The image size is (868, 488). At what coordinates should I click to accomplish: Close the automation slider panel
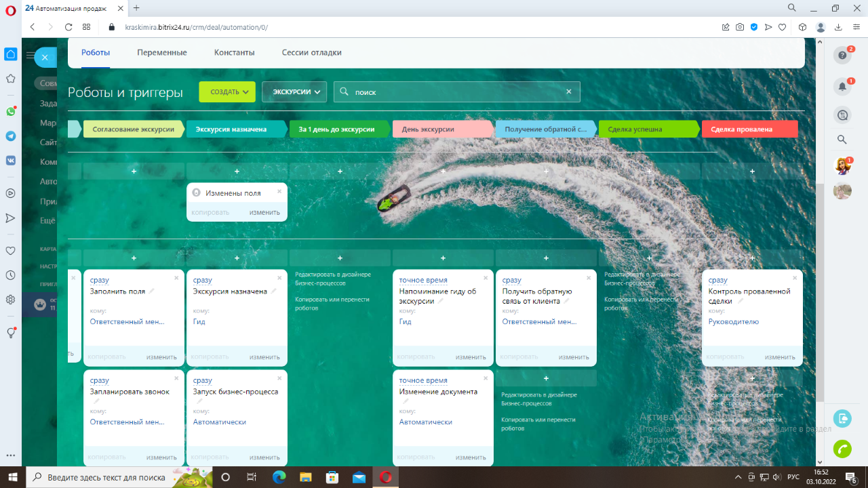[x=45, y=58]
